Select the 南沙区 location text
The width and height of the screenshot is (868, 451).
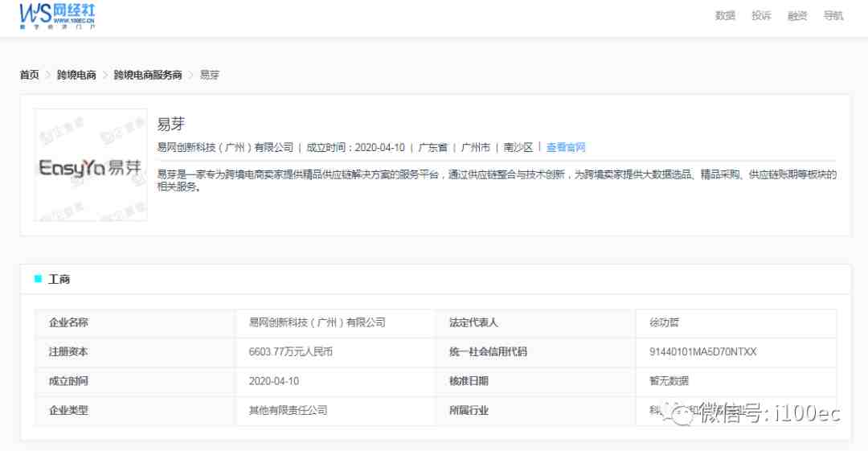coord(518,147)
